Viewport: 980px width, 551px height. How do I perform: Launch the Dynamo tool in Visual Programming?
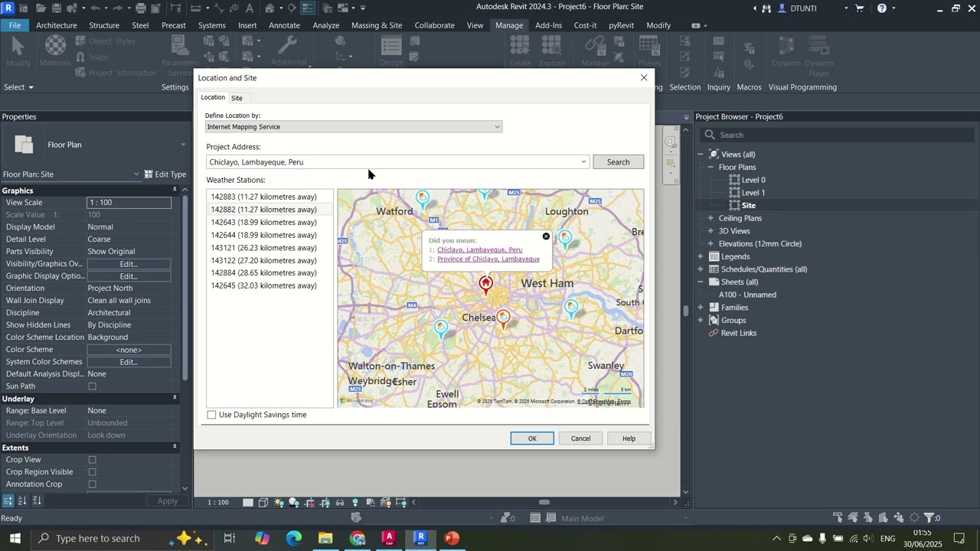click(x=786, y=50)
